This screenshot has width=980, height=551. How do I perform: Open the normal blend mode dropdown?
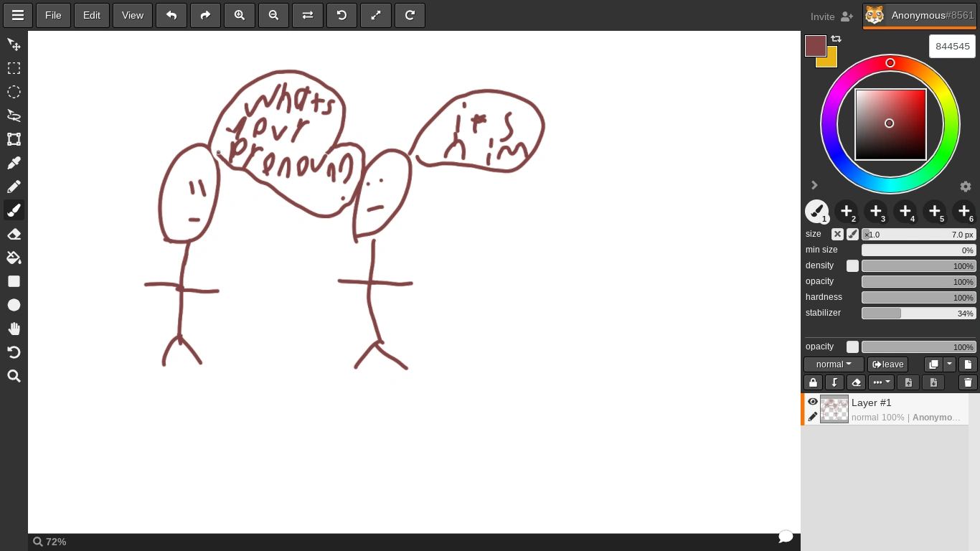(x=833, y=364)
